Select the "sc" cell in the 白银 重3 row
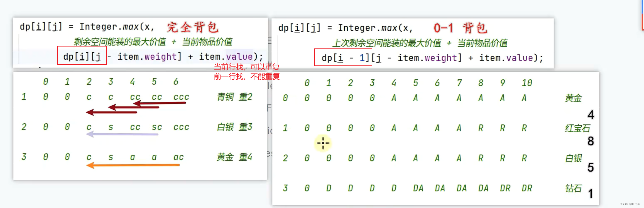 [x=157, y=127]
